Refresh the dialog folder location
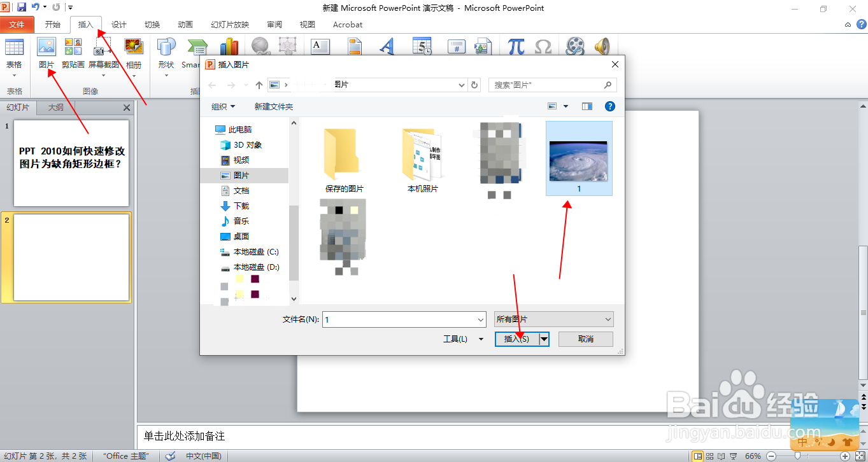This screenshot has height=462, width=868. pyautogui.click(x=474, y=85)
